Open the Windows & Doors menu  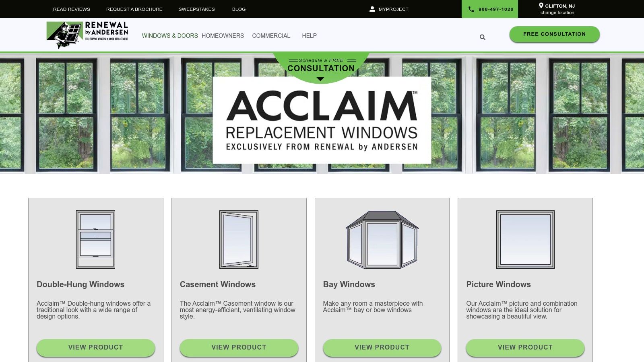170,36
